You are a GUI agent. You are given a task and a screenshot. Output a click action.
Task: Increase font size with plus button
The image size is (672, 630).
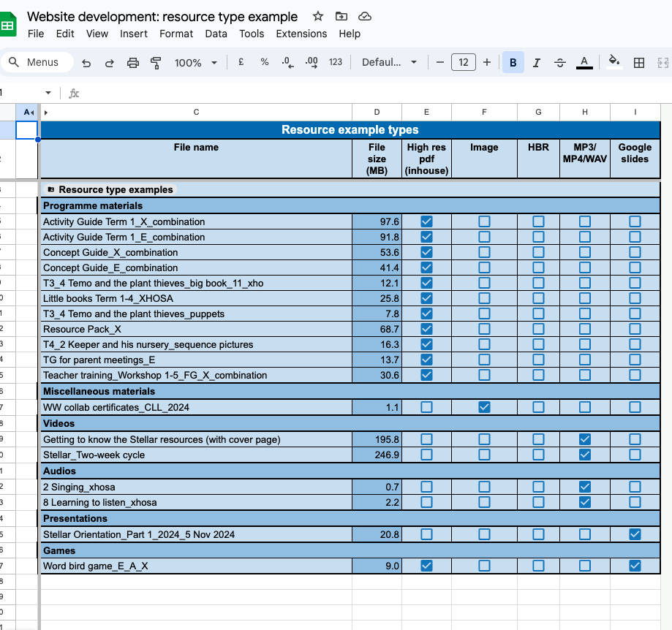click(x=487, y=63)
